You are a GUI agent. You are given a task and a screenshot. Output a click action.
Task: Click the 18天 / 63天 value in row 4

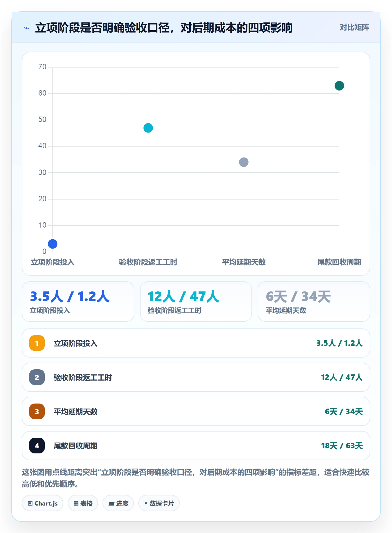coord(342,446)
